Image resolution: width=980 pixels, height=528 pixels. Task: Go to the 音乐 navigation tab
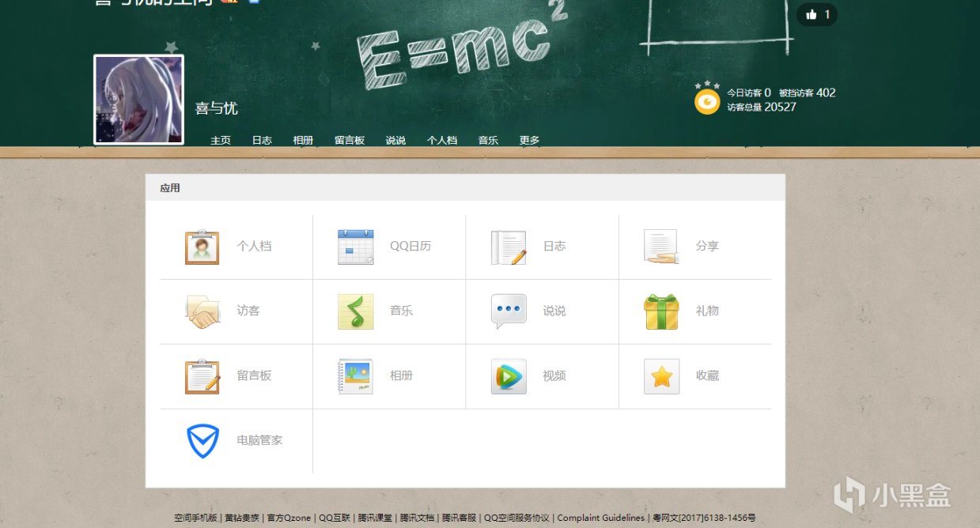pos(488,140)
